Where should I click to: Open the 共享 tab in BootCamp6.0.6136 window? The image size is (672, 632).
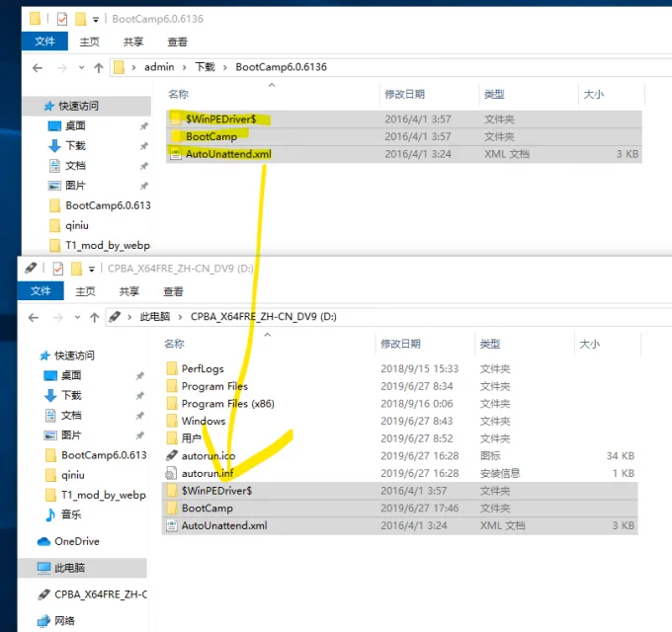(133, 41)
